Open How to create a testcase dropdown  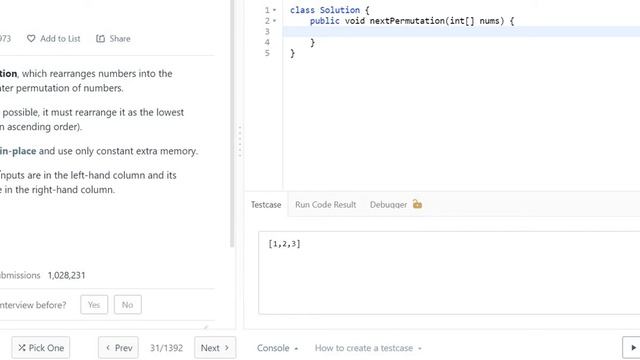click(x=368, y=348)
